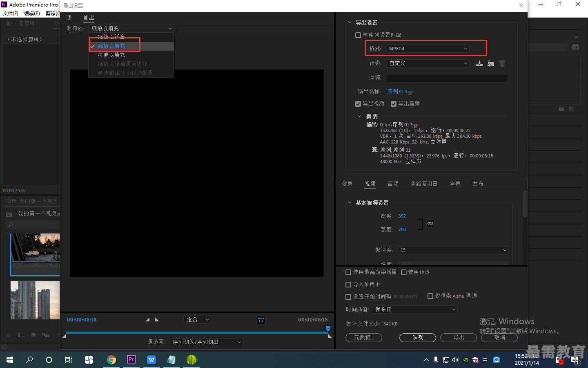Click the output name link
The width and height of the screenshot is (588, 368).
(x=400, y=92)
